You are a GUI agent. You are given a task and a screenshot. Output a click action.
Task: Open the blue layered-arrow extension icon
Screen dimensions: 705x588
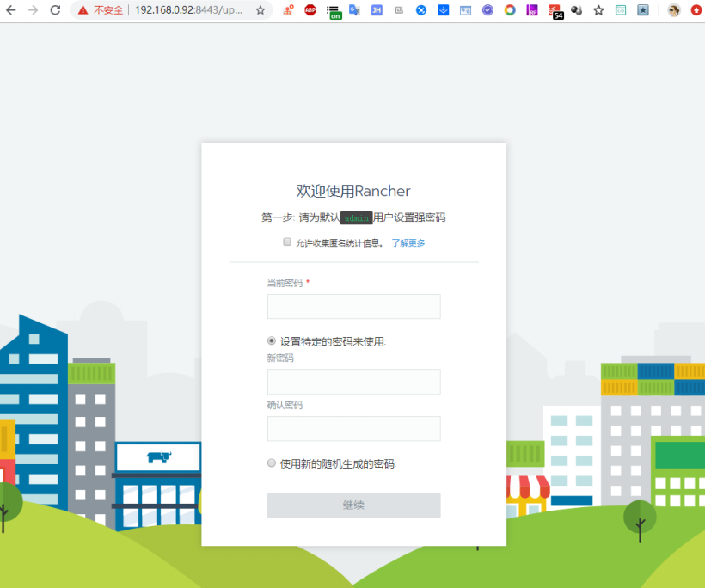point(443,10)
